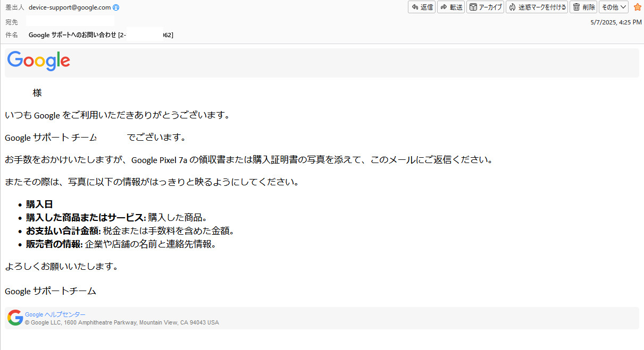The image size is (644, 350).
Task: Click the 返信 (Reply) button
Action: click(421, 7)
